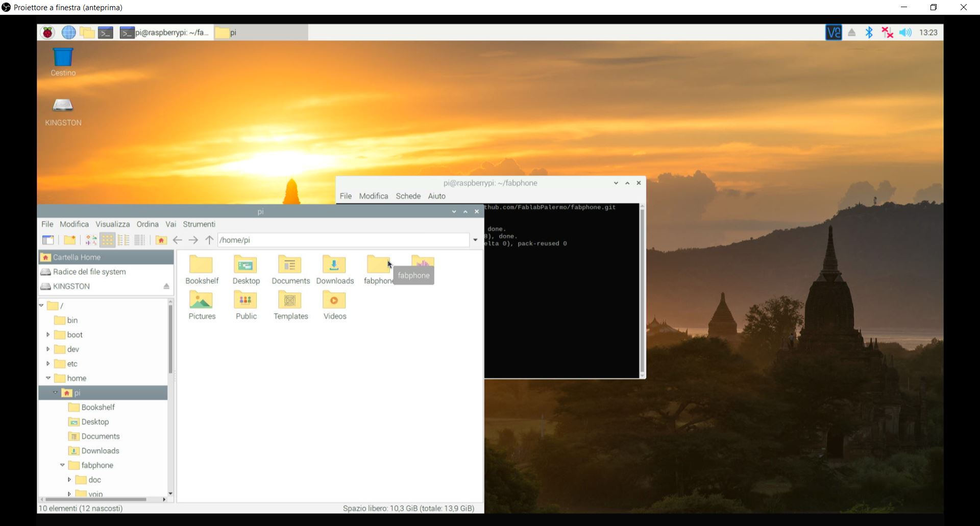Open path history dropdown arrow
Image resolution: width=980 pixels, height=526 pixels.
pyautogui.click(x=475, y=240)
